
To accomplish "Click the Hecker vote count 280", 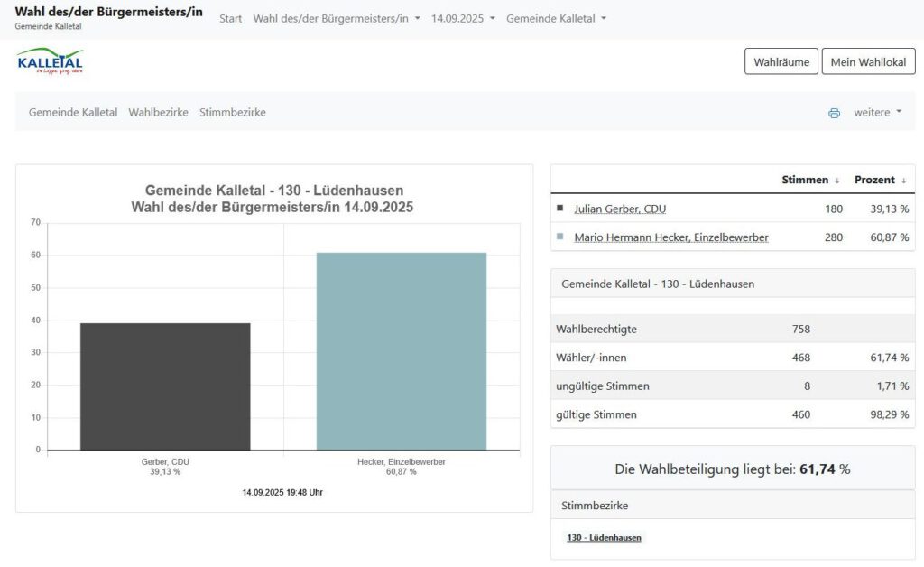I will (x=834, y=237).
